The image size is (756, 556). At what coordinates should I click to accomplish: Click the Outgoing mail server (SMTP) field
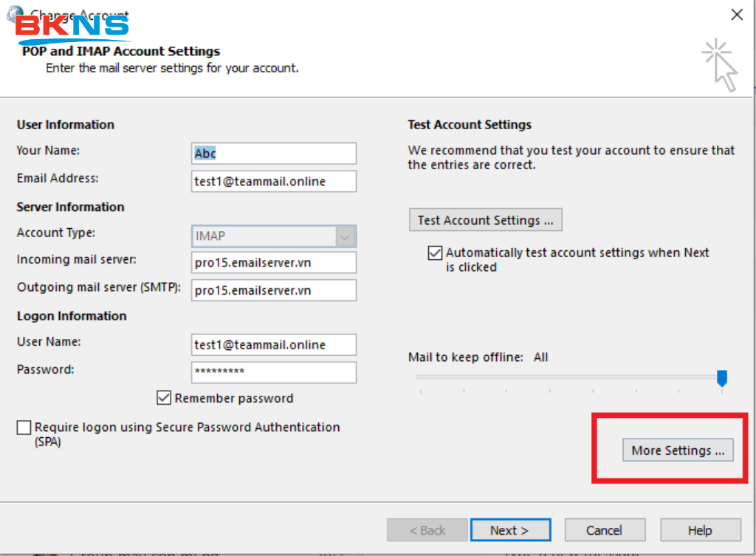click(x=273, y=291)
